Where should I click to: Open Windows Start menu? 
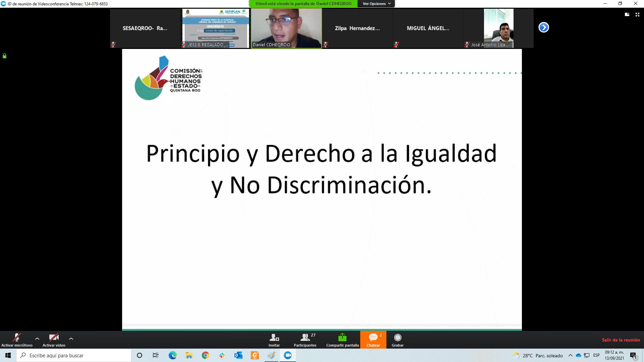[x=8, y=355]
